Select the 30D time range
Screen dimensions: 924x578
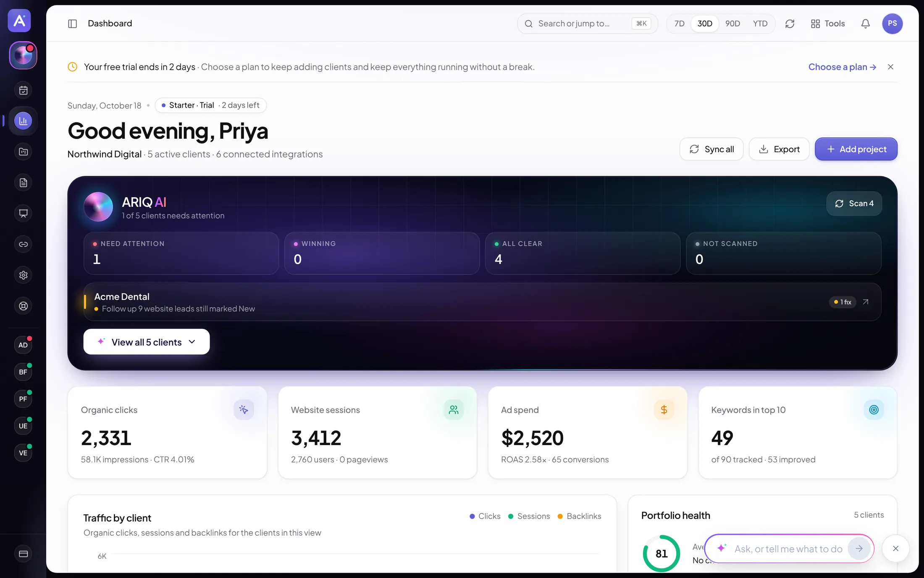[705, 24]
